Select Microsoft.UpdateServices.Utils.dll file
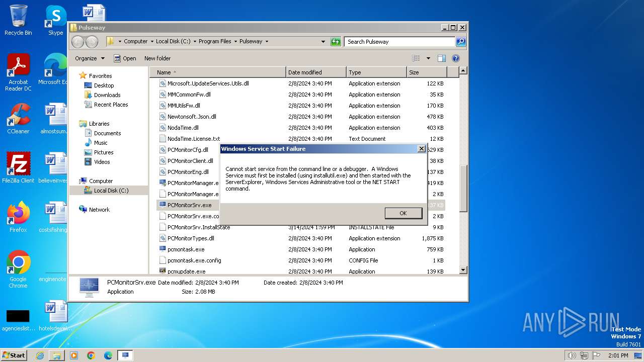Screen dimensions: 644x362 [208, 83]
